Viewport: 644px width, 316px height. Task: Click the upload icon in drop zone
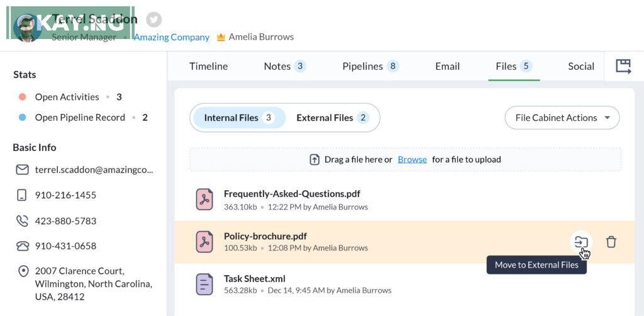[314, 159]
